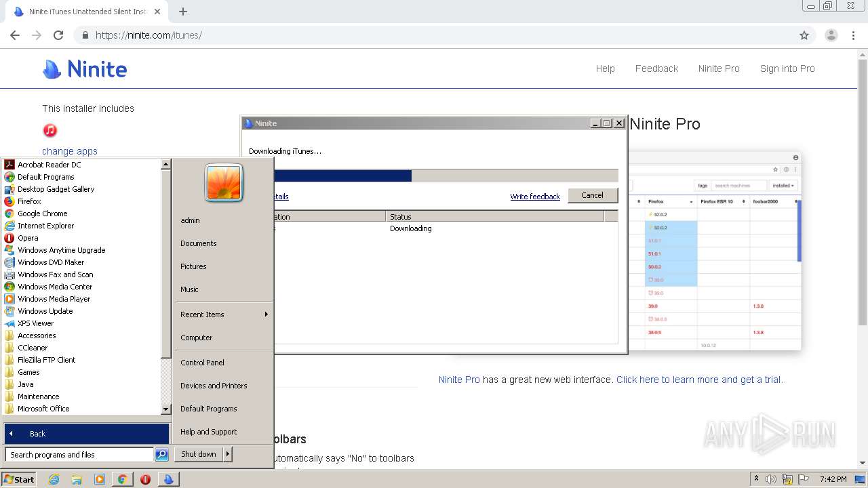This screenshot has width=868, height=488.
Task: Open Windows Anytime Upgrade
Action: [61, 250]
